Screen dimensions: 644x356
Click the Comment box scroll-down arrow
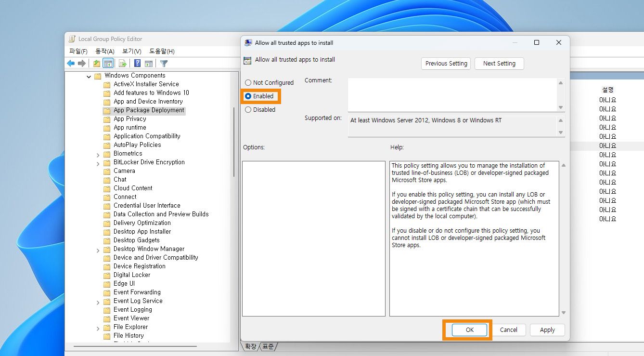tap(561, 107)
